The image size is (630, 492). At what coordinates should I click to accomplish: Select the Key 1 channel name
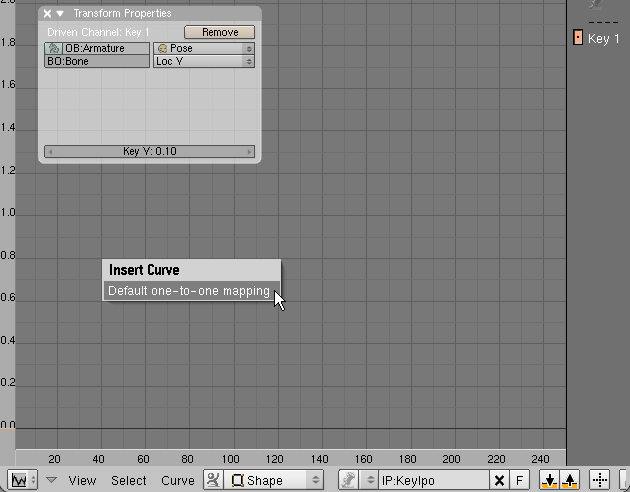click(x=603, y=39)
